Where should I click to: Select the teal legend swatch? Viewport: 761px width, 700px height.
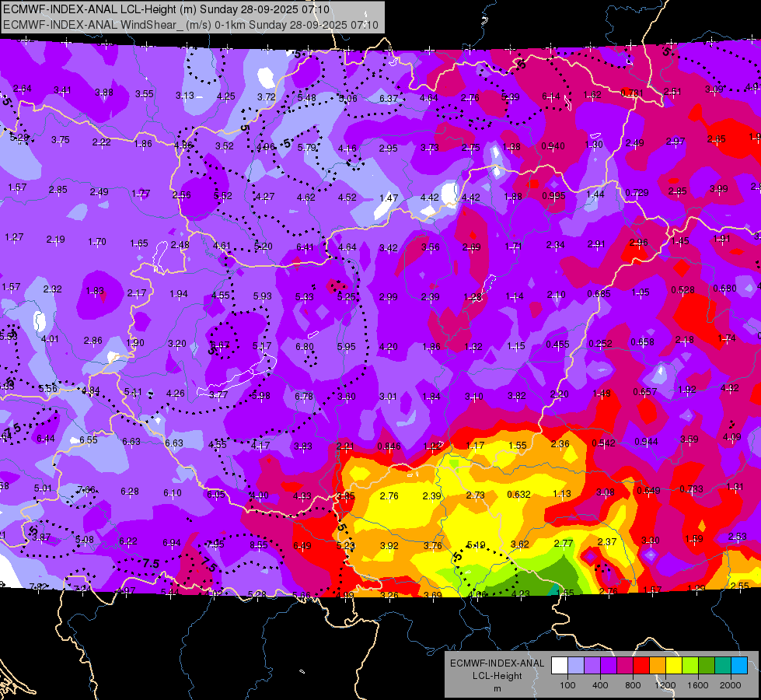click(723, 666)
